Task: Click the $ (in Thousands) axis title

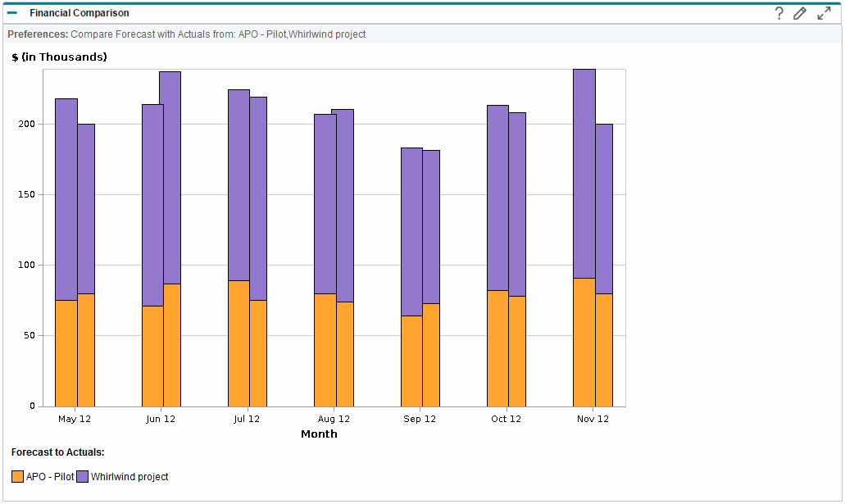Action: [59, 57]
